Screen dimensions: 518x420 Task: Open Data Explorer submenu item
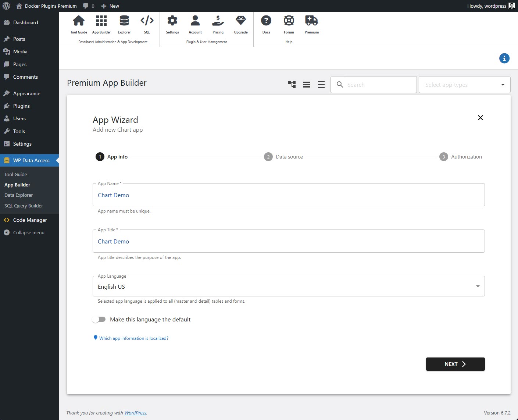(18, 195)
